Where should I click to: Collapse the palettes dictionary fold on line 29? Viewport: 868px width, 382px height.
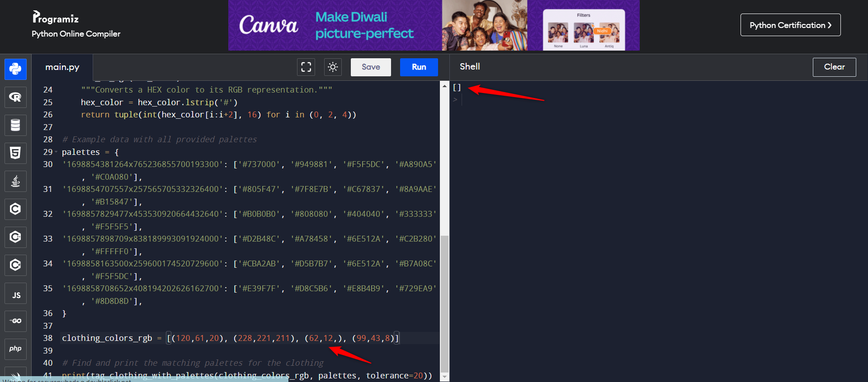coord(56,152)
